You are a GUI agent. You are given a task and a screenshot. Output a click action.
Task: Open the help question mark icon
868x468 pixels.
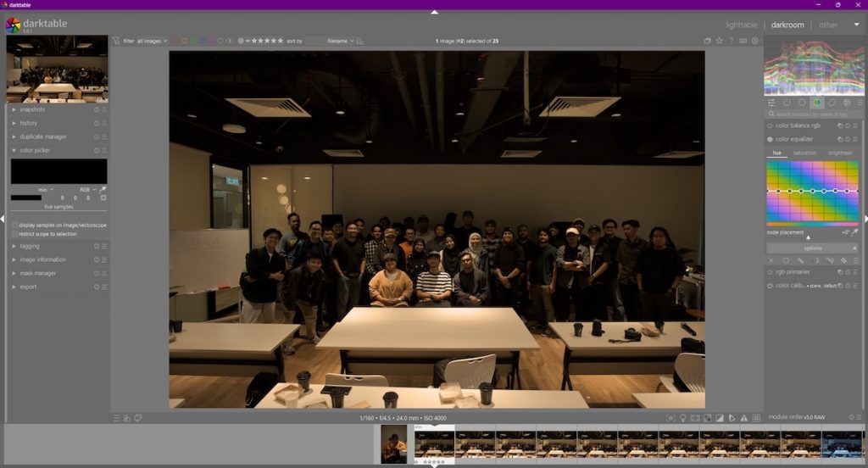tap(731, 41)
